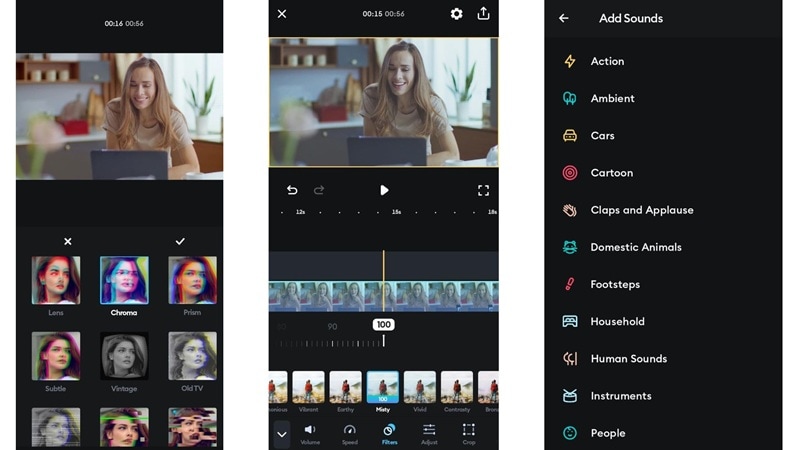Select the Instruments category label
This screenshot has width=800, height=450.
point(621,396)
